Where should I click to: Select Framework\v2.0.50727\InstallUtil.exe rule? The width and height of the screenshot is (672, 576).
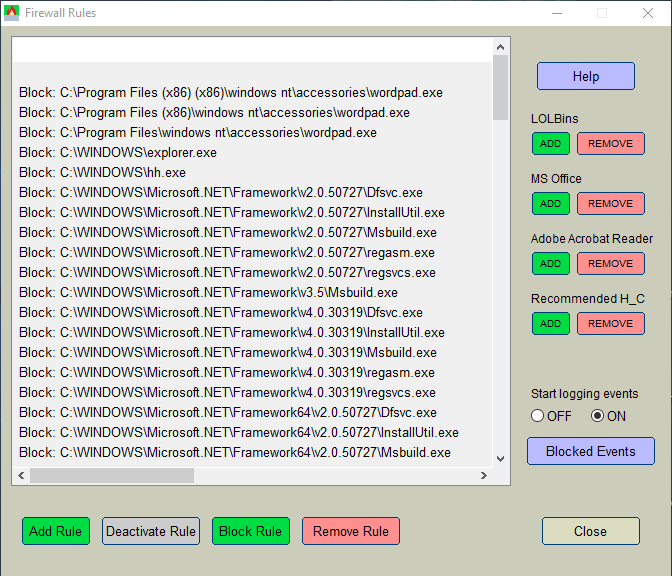(x=232, y=213)
